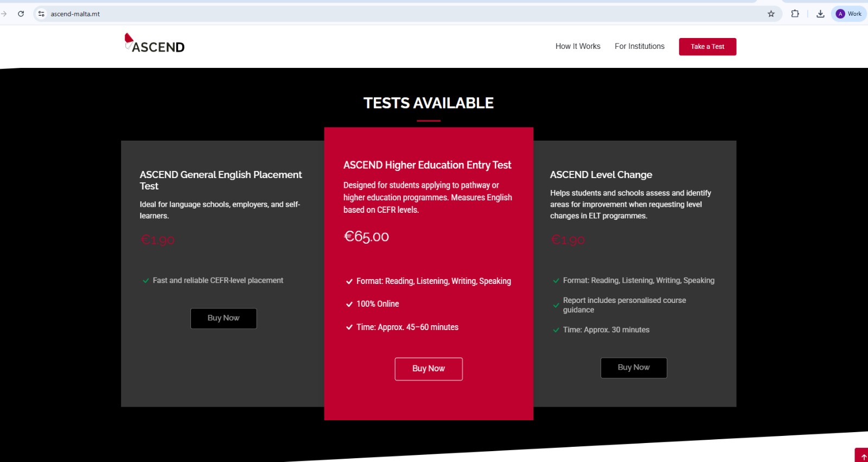Open site information icon in address bar
The image size is (868, 462).
click(x=41, y=14)
